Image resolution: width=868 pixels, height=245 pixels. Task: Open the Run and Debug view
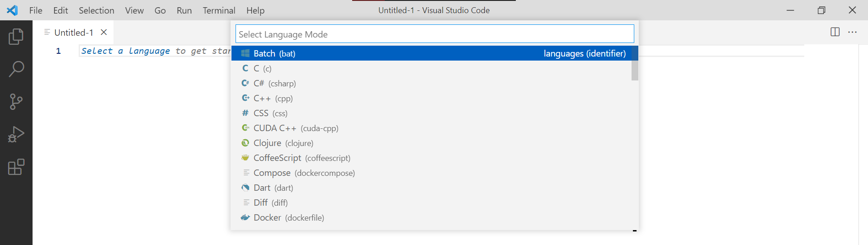16,134
